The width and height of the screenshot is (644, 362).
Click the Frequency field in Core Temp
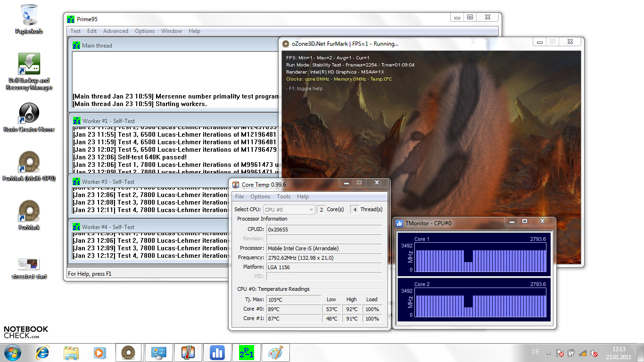coord(324,257)
